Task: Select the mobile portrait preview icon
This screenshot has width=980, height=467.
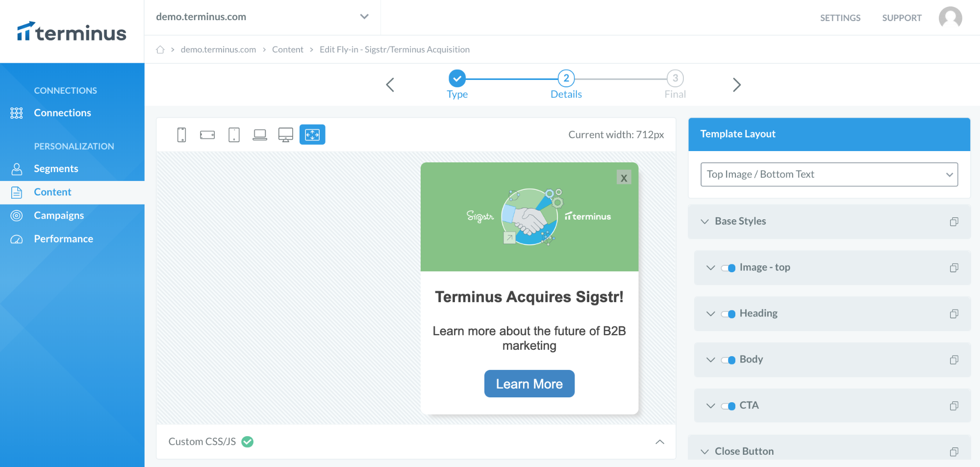Action: click(181, 134)
